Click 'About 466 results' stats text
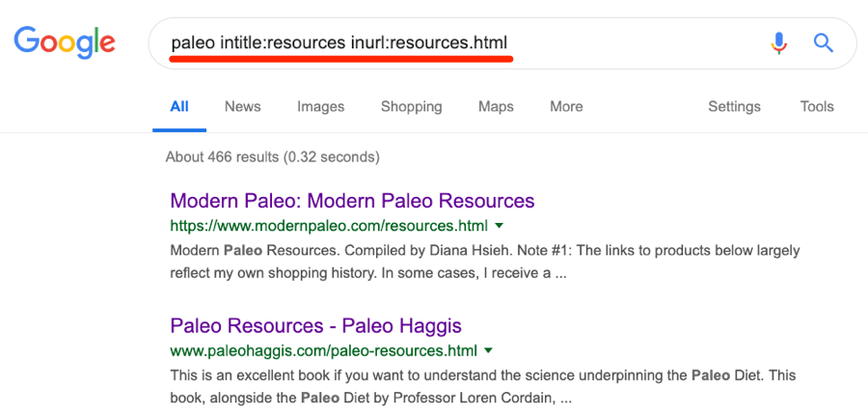This screenshot has height=418, width=868. pyautogui.click(x=272, y=157)
